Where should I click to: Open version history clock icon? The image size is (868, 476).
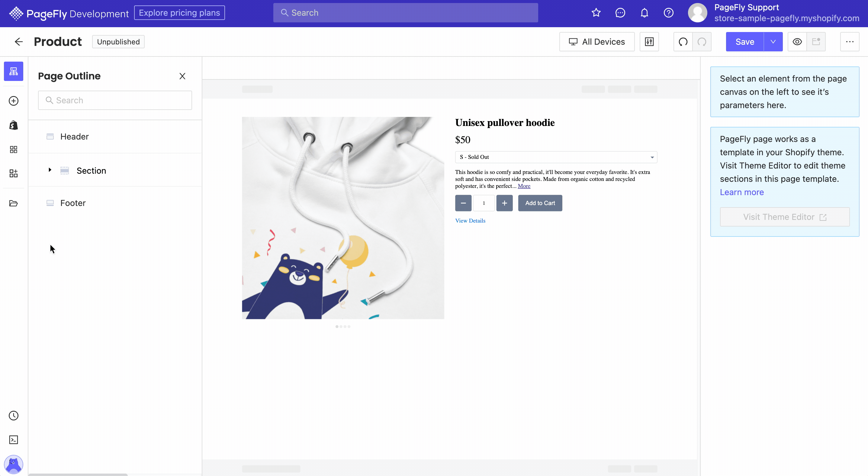[14, 415]
